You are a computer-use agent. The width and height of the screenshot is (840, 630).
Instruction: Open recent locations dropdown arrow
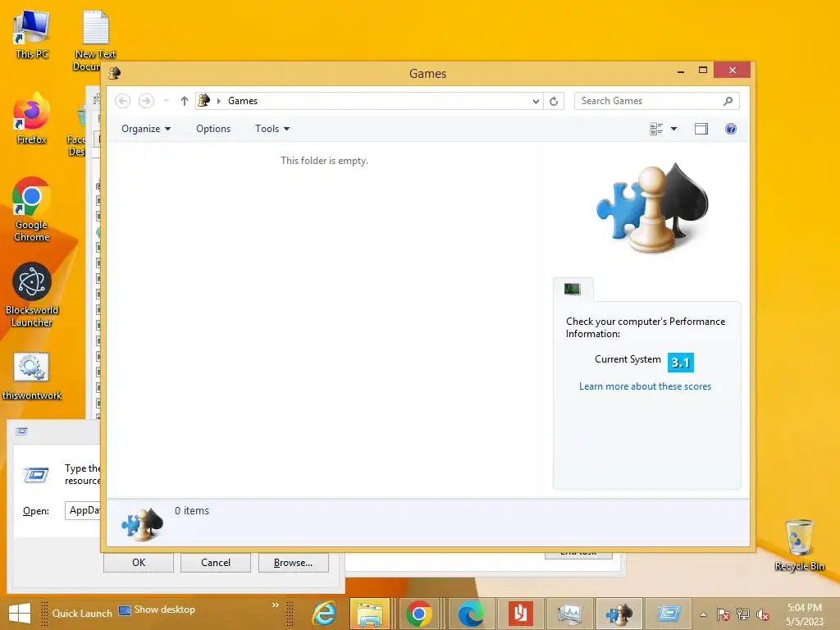(166, 101)
